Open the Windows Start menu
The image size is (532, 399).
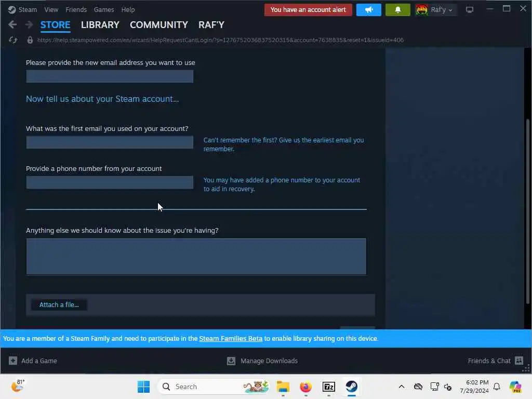143,387
